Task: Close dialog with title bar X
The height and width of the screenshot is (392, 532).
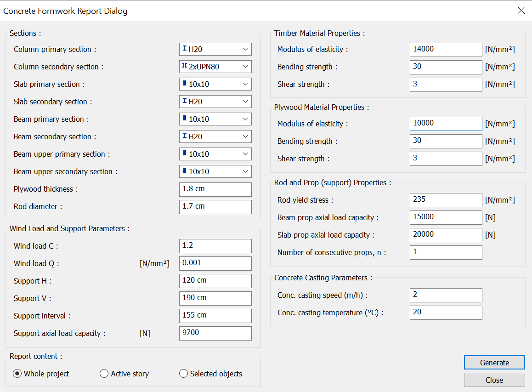Action: (521, 11)
